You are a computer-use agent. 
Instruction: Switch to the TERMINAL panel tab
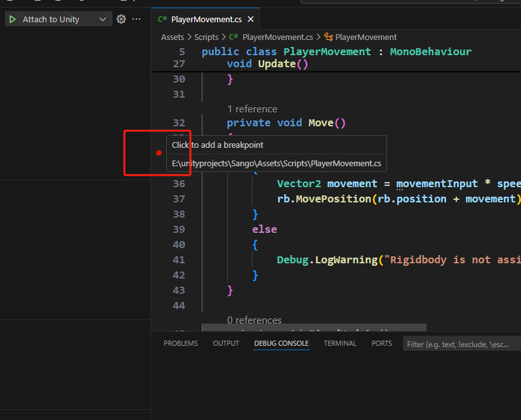click(340, 343)
